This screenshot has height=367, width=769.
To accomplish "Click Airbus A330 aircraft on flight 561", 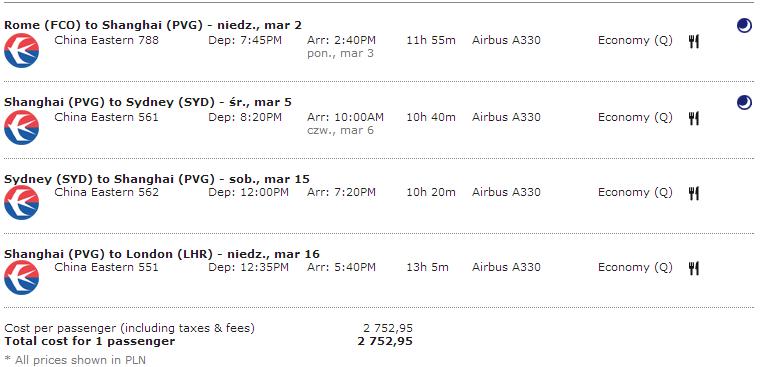I will tap(506, 117).
